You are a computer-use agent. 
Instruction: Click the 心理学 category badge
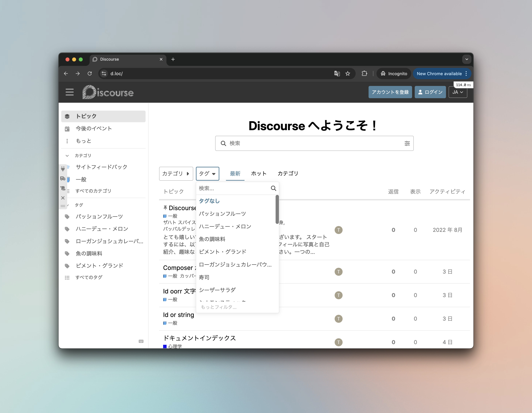coord(173,346)
